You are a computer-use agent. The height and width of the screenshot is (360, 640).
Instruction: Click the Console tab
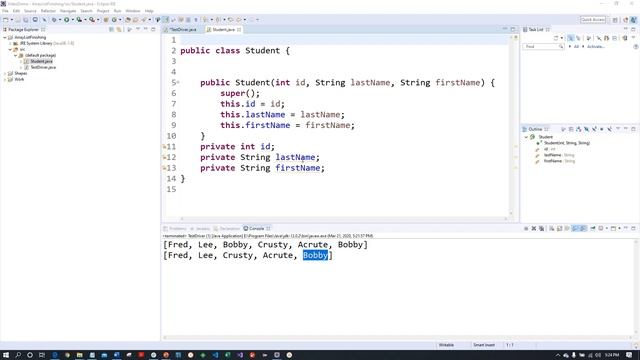point(256,229)
